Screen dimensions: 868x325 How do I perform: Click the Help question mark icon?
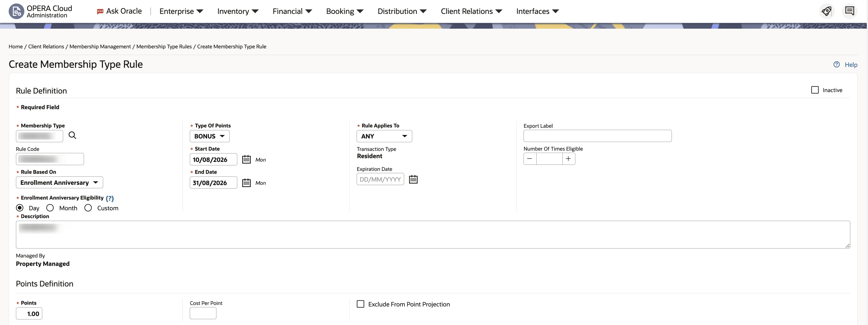pos(836,64)
